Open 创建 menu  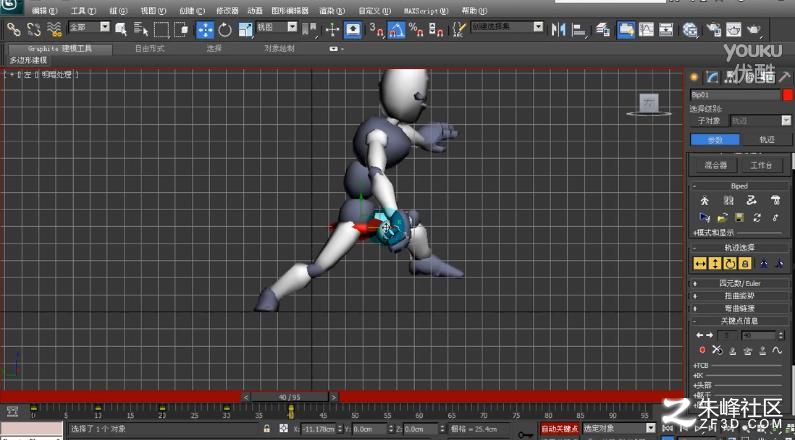coord(192,11)
